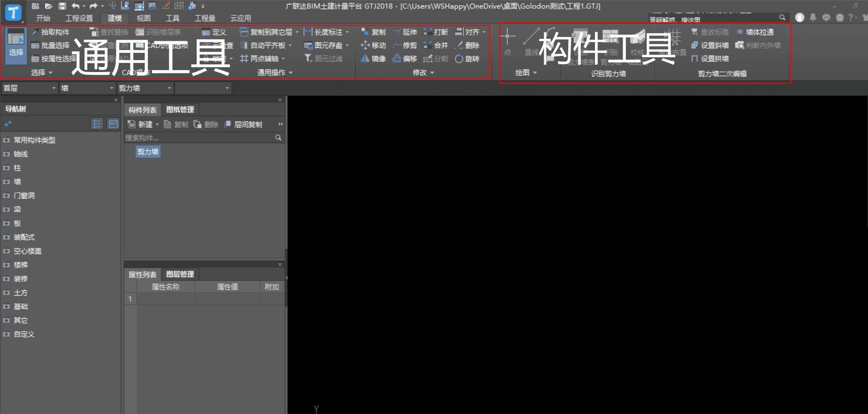Open the empty fourth selector dropdown
The width and height of the screenshot is (868, 414).
203,88
